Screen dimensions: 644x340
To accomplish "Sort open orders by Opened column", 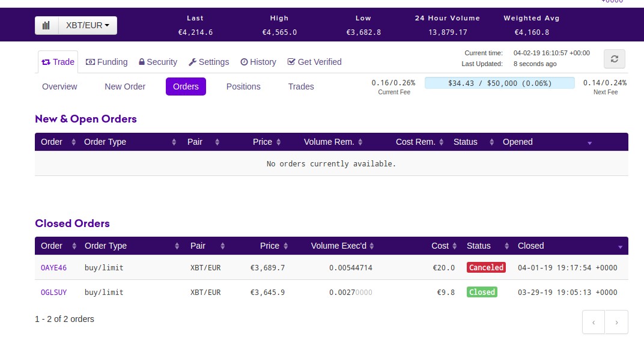I will tap(547, 142).
